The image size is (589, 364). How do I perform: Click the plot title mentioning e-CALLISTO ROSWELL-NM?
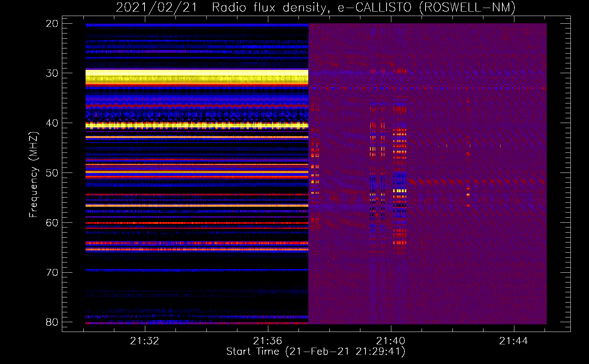tap(316, 7)
